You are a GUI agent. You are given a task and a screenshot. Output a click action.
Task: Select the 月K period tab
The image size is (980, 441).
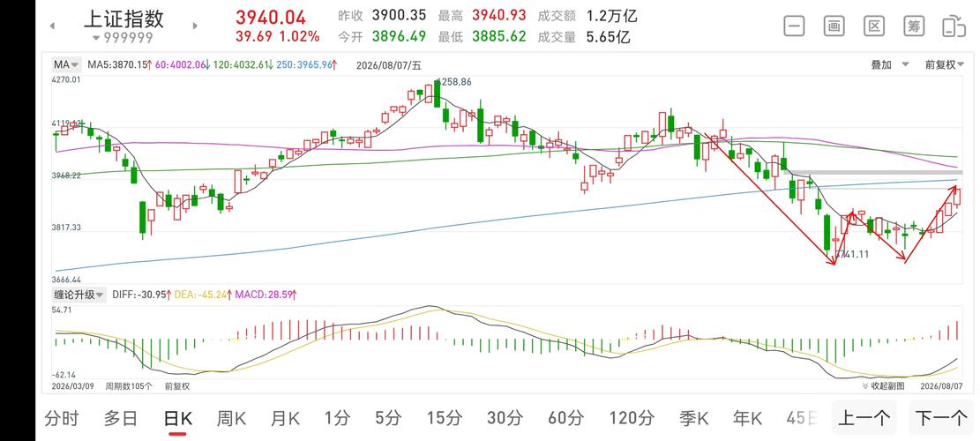[x=286, y=418]
